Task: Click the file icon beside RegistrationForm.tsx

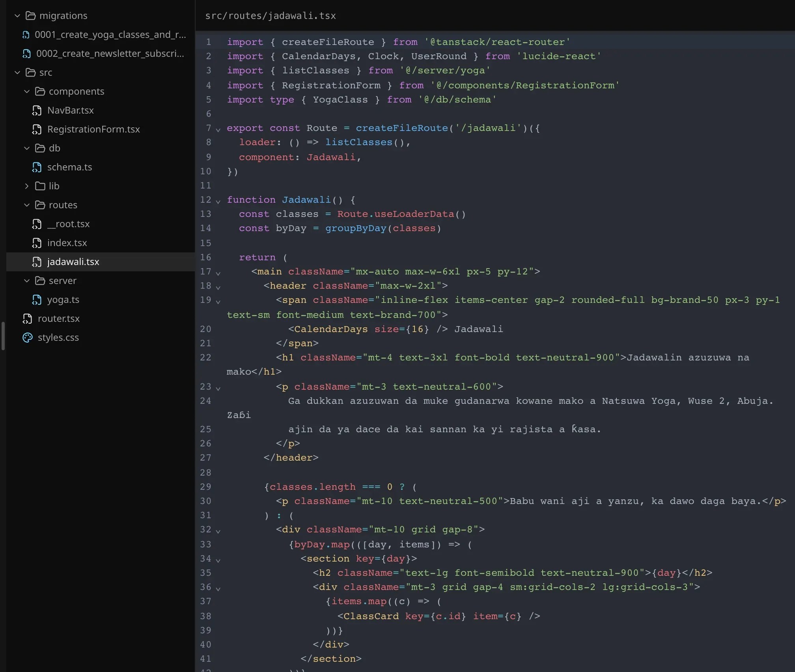Action: click(x=37, y=129)
